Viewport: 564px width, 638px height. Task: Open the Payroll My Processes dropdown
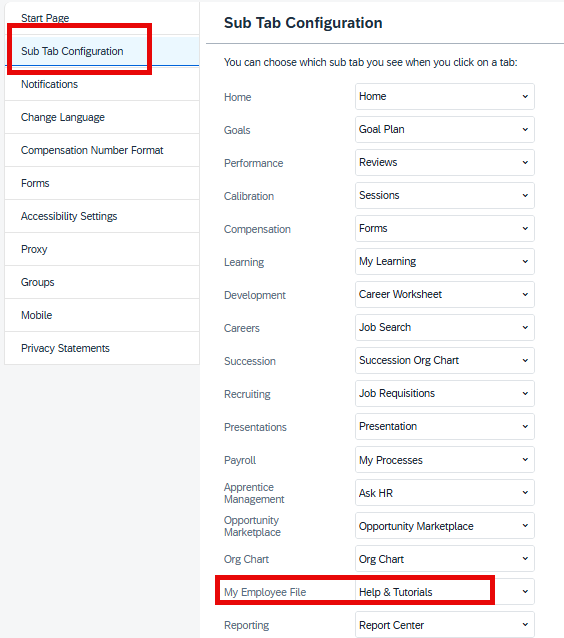444,460
